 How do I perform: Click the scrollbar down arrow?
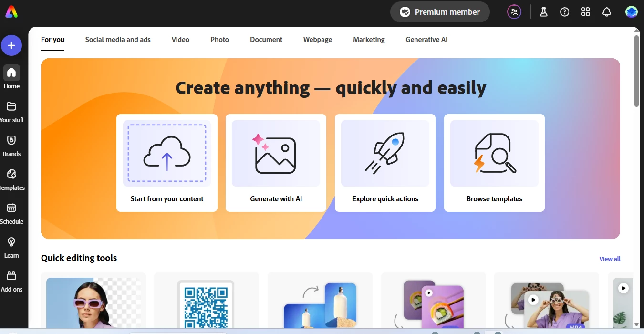(636, 324)
